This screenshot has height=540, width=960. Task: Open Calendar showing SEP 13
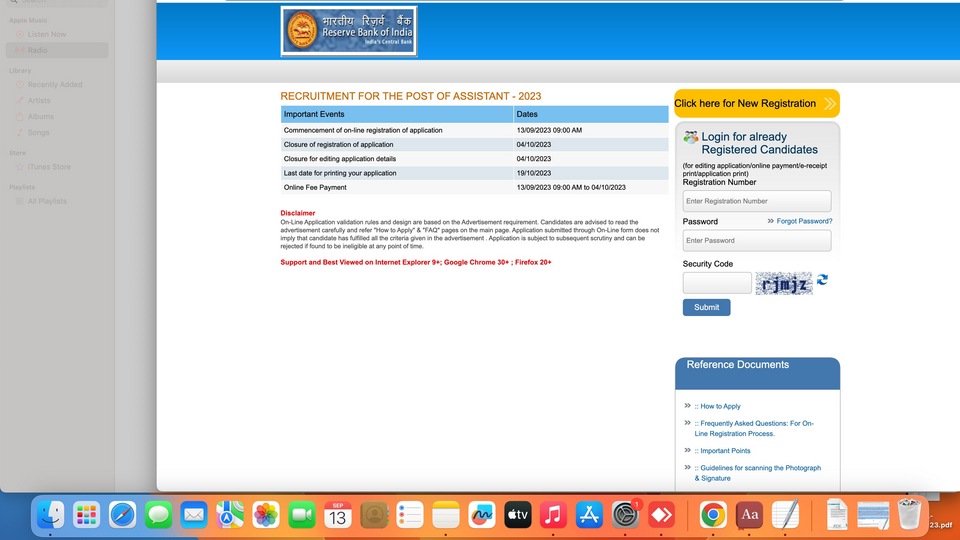point(337,515)
